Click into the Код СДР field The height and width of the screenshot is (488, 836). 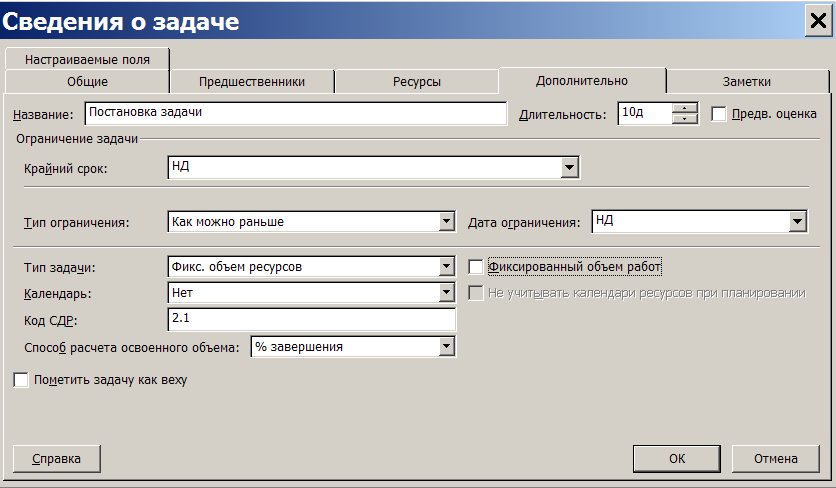(312, 319)
